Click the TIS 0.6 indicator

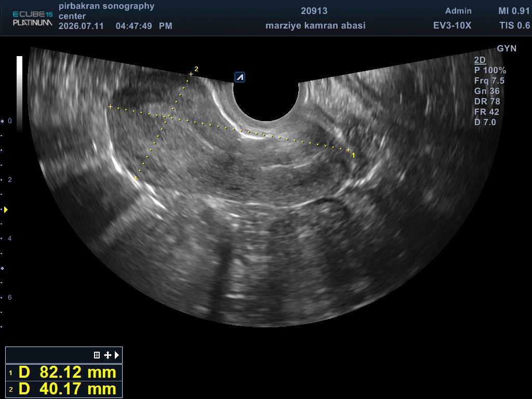[x=514, y=25]
